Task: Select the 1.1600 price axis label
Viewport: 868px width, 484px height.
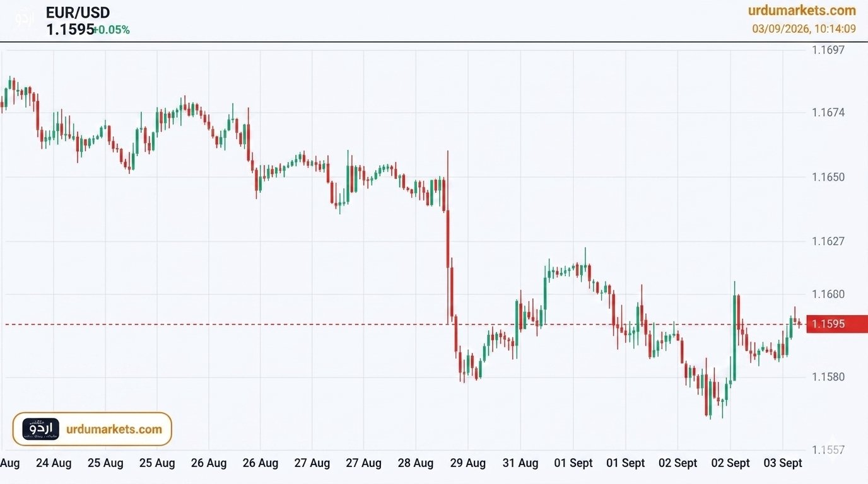Action: [x=828, y=294]
